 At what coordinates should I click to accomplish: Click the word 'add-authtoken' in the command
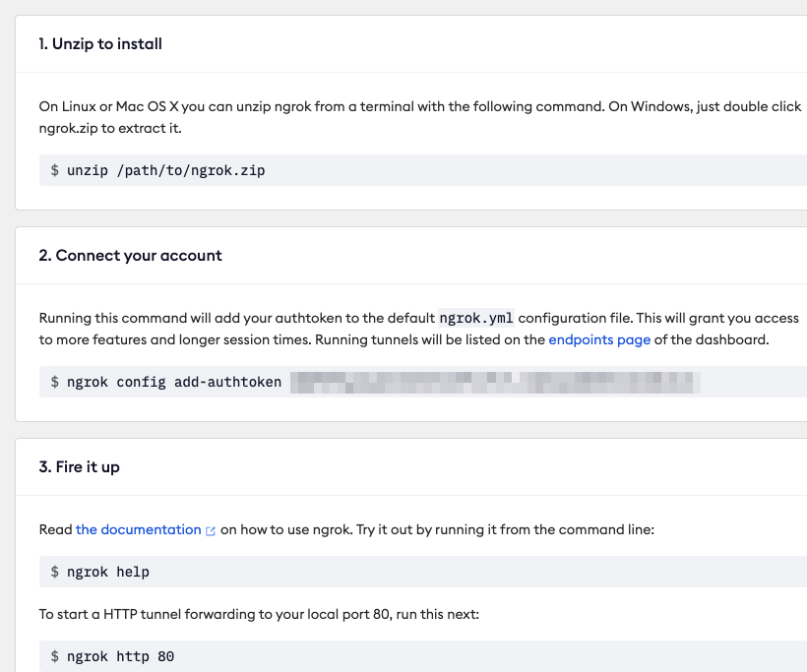pyautogui.click(x=228, y=382)
